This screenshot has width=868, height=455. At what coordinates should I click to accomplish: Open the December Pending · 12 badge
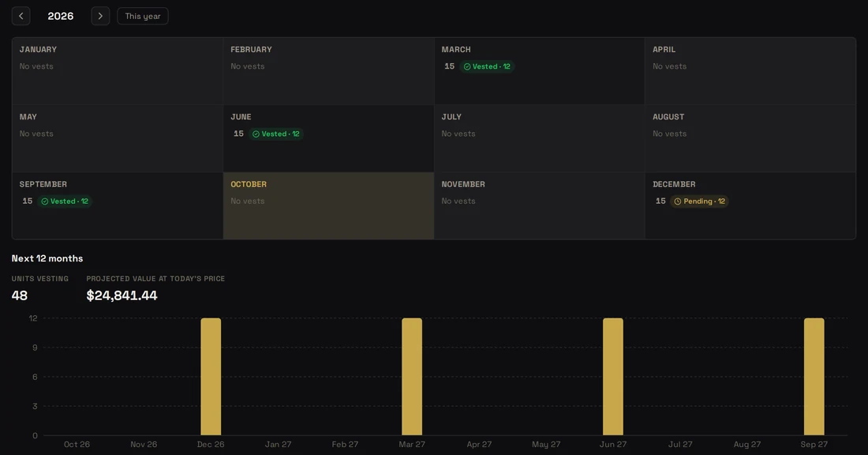pyautogui.click(x=699, y=201)
